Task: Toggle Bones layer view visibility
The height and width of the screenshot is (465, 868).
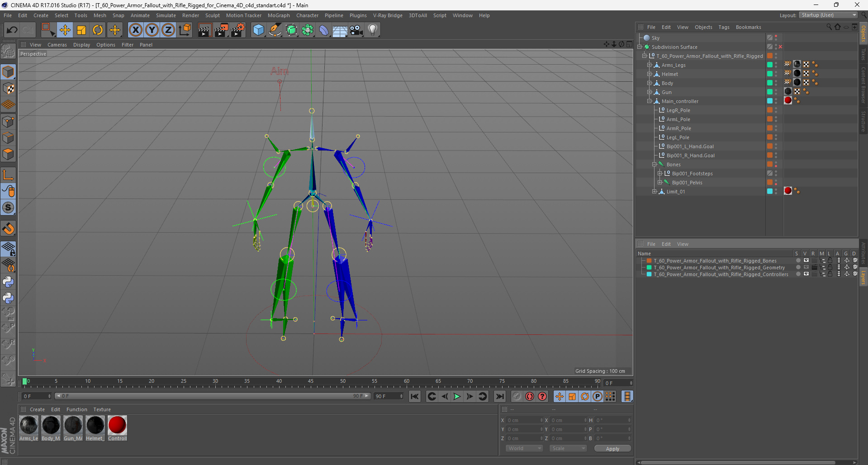Action: pyautogui.click(x=806, y=261)
